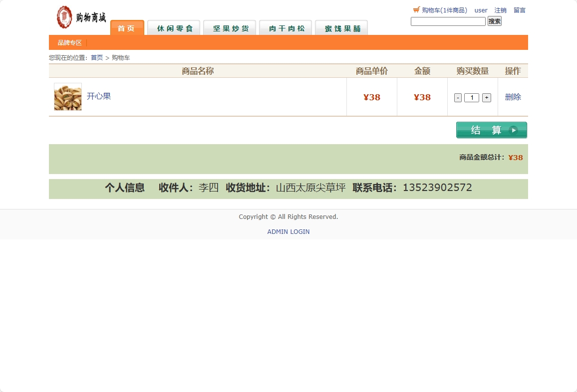Log out via the 注销 link

click(x=500, y=10)
